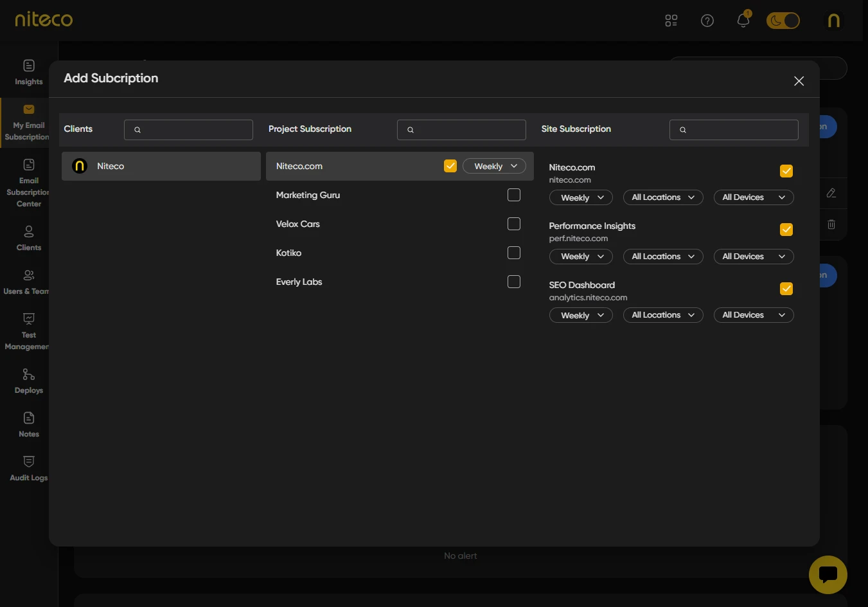This screenshot has width=868, height=607.
Task: Open All Devices dropdown for Performance Insights
Action: point(754,257)
